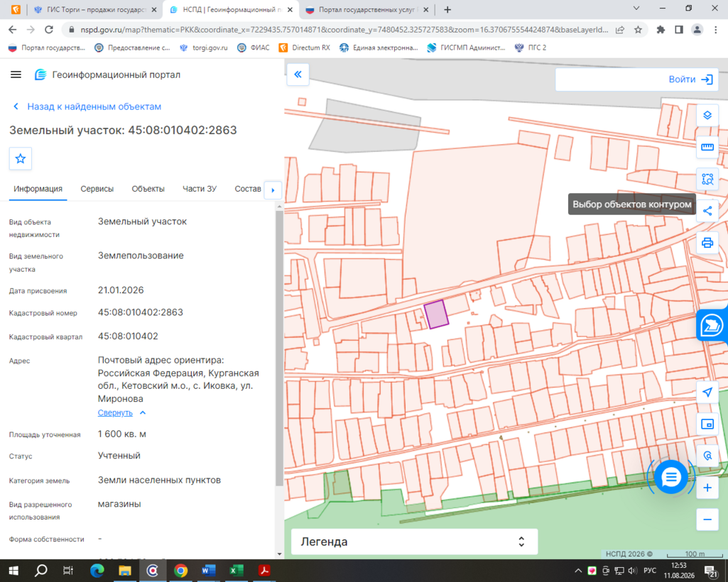Zoom in on the map
728x582 pixels.
point(707,488)
